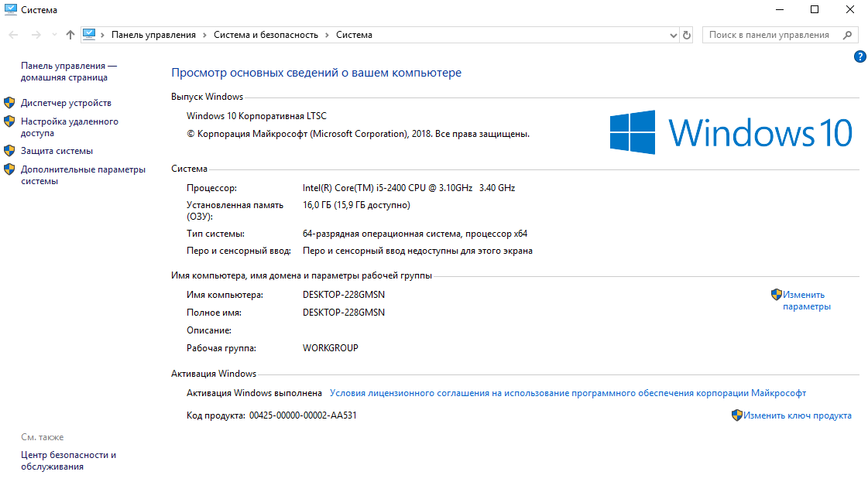868x482 pixels.
Task: Click the blue help question mark icon
Action: point(859,56)
